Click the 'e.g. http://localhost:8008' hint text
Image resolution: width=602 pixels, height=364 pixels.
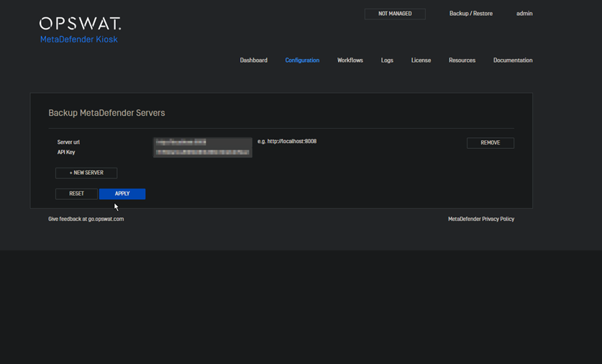click(x=287, y=141)
